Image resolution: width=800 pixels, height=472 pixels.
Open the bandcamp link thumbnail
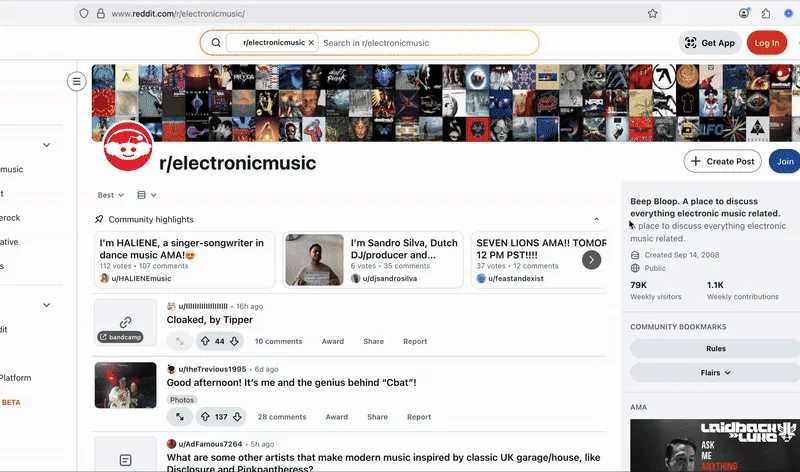pyautogui.click(x=126, y=322)
